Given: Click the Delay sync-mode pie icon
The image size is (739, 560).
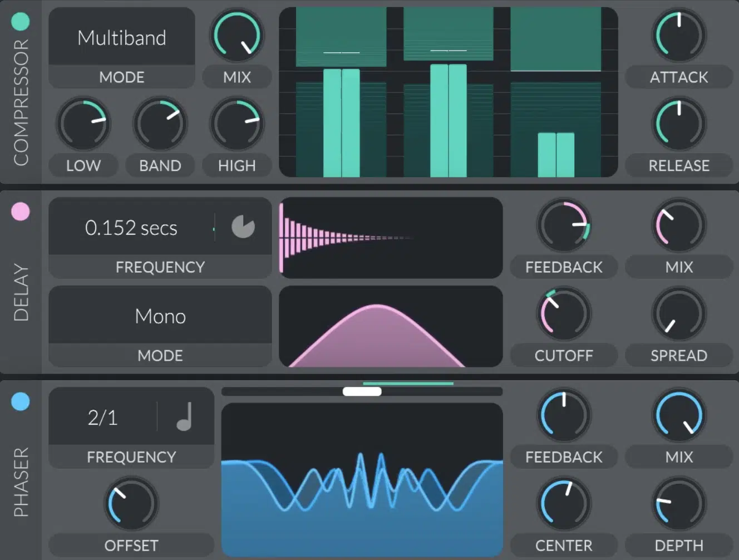Looking at the screenshot, I should pos(243,227).
